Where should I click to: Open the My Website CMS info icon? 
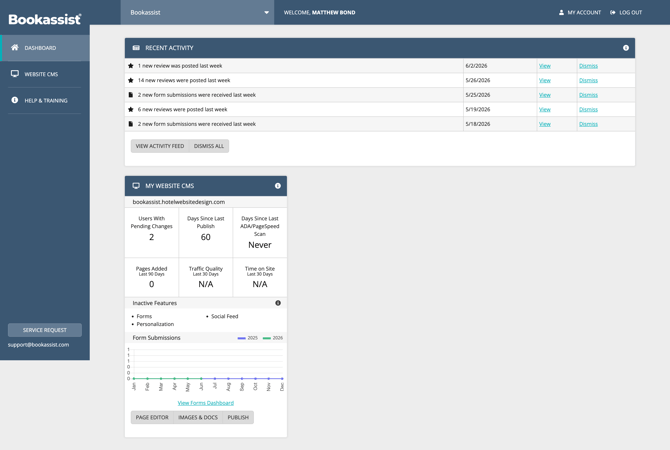tap(278, 185)
